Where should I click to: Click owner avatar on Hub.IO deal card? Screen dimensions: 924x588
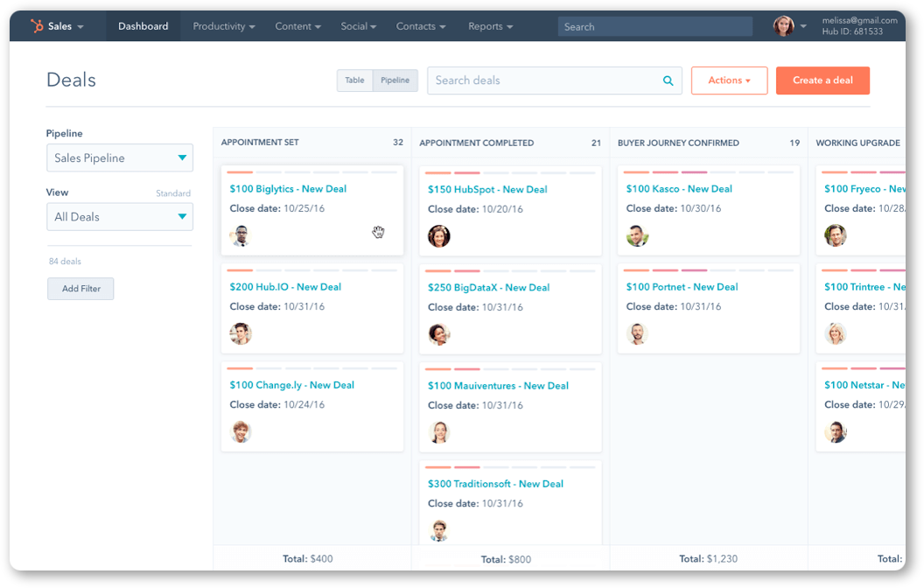click(241, 333)
